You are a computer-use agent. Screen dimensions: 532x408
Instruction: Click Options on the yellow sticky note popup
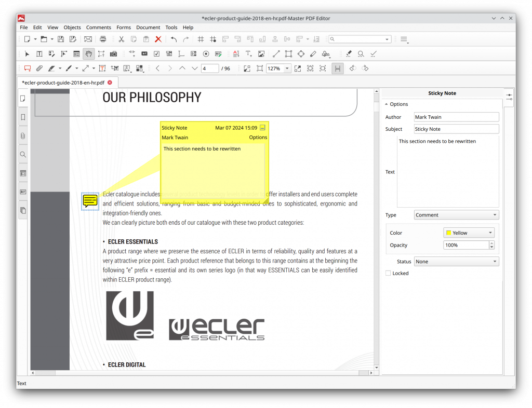coord(258,137)
